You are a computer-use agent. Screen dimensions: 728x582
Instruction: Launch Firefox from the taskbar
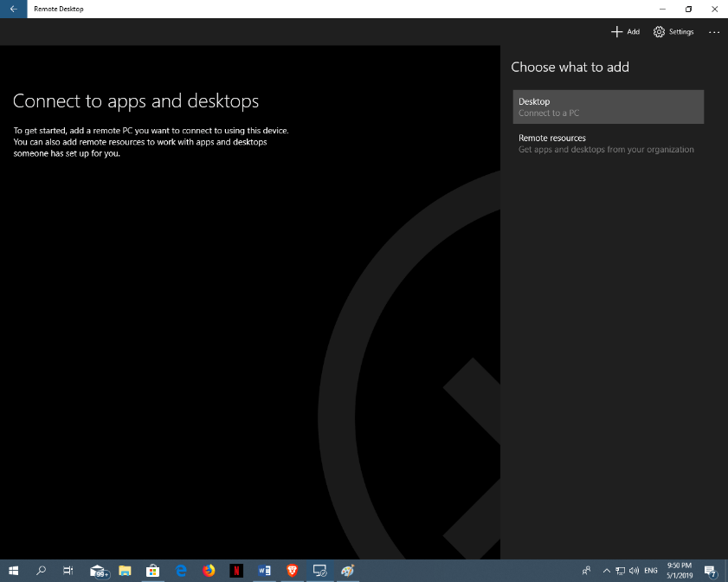209,571
